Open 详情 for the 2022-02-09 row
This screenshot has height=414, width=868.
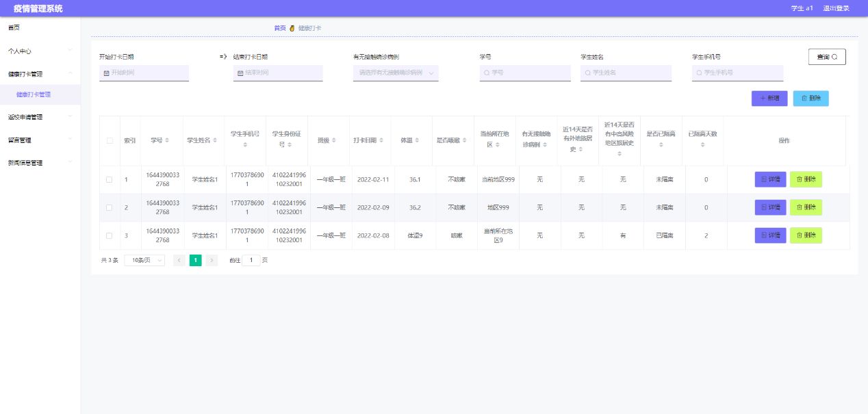[x=770, y=207]
